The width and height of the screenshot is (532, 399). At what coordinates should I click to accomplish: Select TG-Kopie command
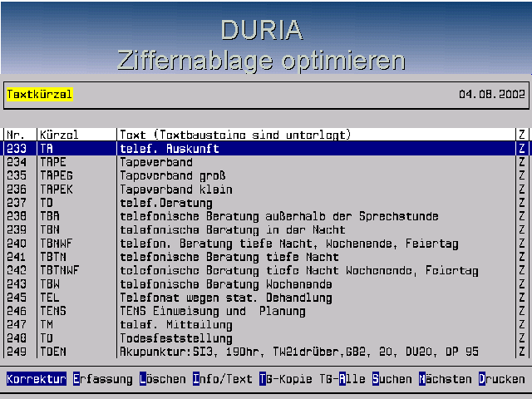285,379
